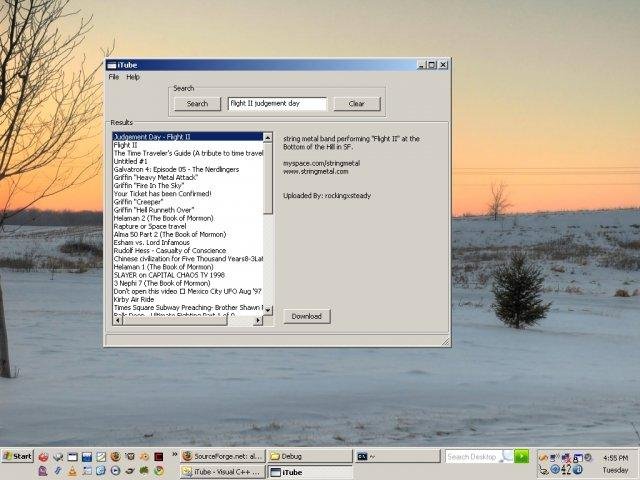
Task: Select result "Helaman 2 (The Book of Mormon)"
Action: pos(188,218)
